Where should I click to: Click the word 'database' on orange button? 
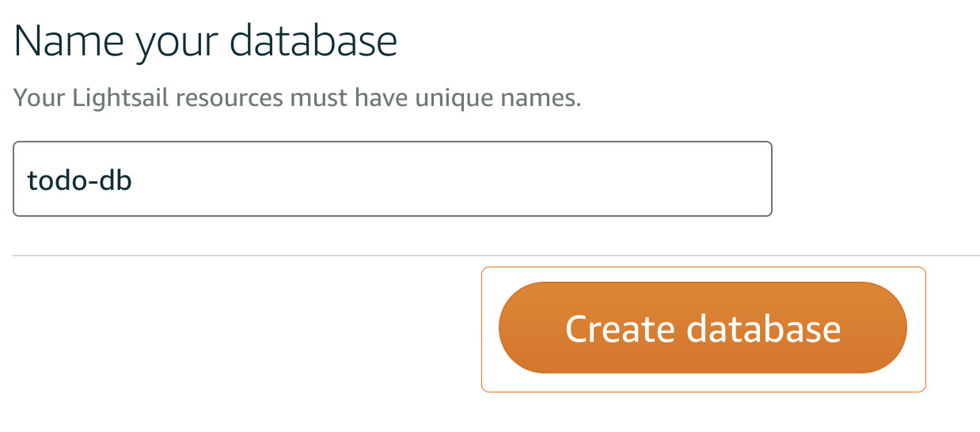point(762,328)
